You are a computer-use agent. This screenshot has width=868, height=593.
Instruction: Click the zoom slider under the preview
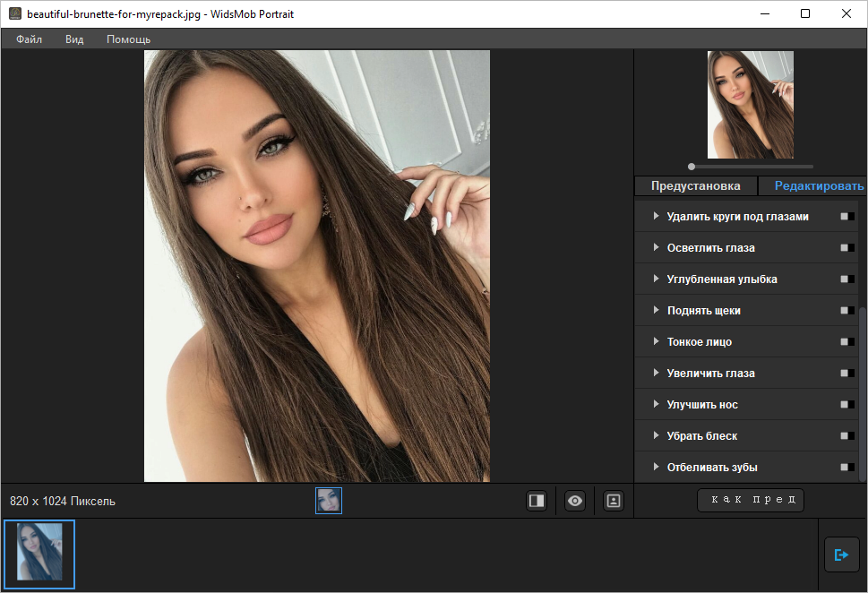pos(751,167)
